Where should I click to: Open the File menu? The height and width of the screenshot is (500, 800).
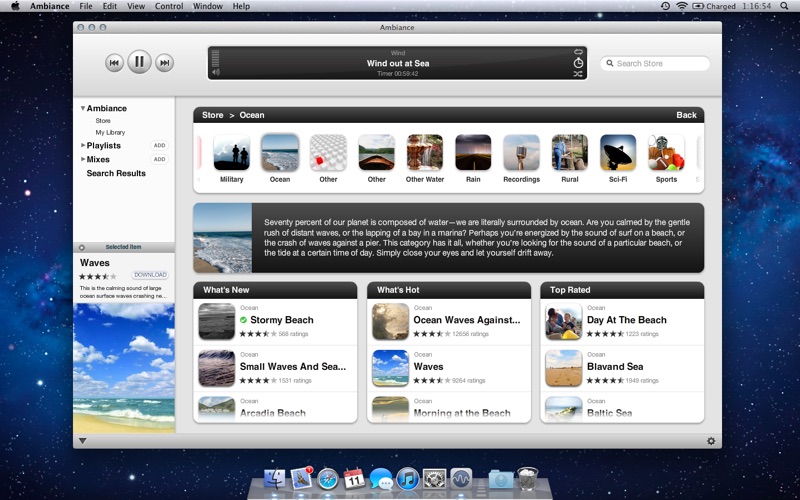(x=86, y=6)
